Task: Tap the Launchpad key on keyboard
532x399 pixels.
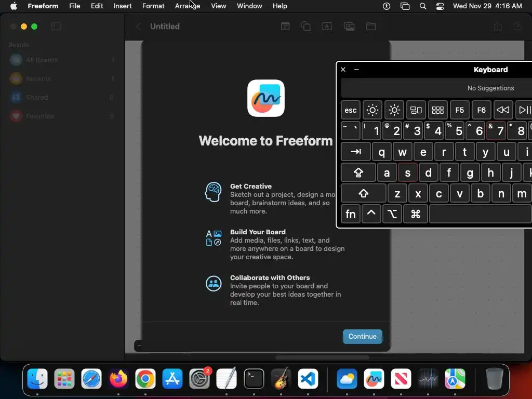Action: [437, 110]
